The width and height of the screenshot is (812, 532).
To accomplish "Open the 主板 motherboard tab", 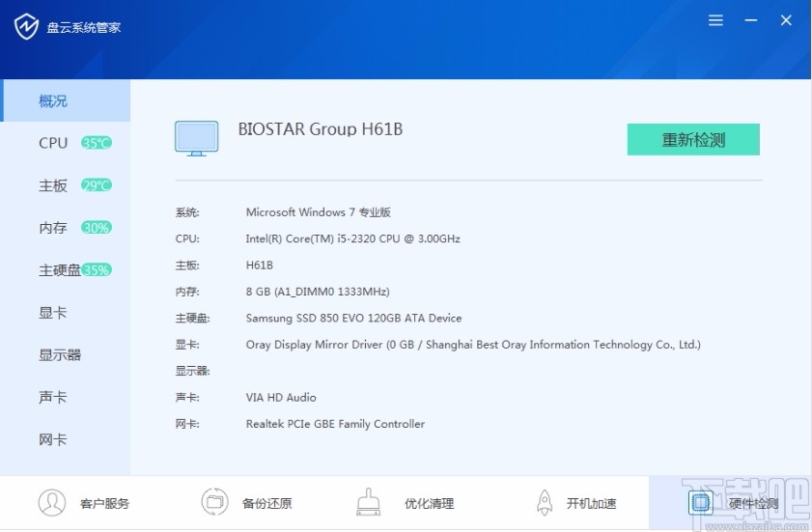I will tap(66, 185).
